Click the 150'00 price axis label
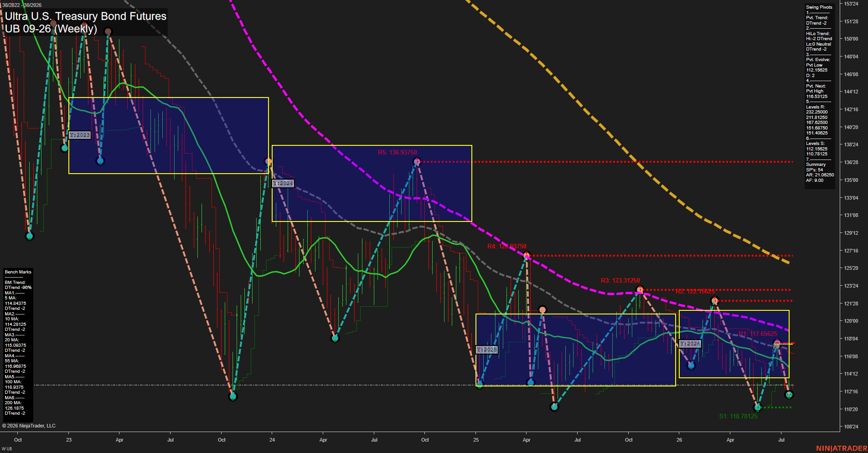This screenshot has height=453, width=868. pos(851,39)
